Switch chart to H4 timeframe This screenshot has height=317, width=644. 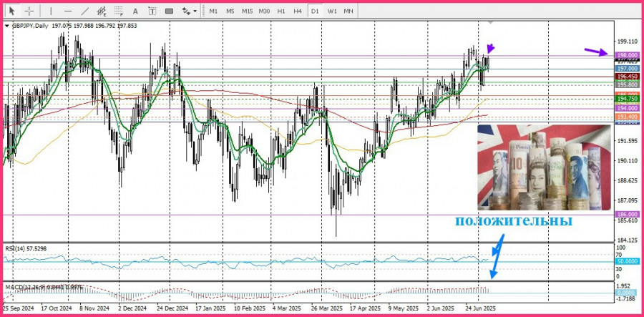(298, 11)
